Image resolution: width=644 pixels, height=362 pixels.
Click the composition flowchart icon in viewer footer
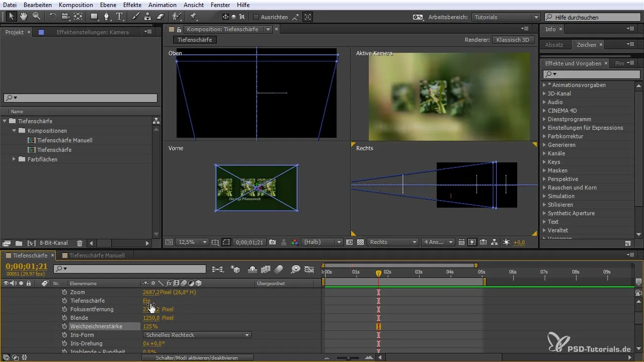point(495,242)
